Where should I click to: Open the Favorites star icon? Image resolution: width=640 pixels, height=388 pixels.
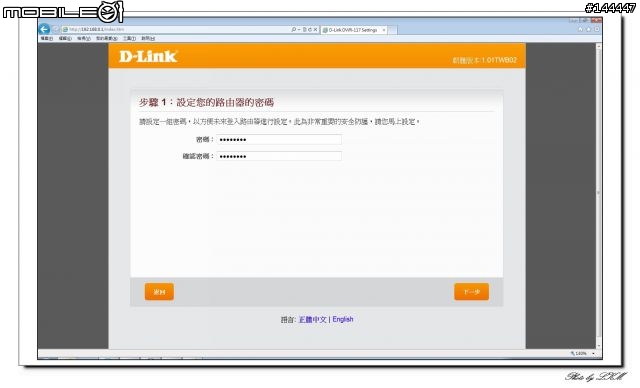[x=588, y=29]
